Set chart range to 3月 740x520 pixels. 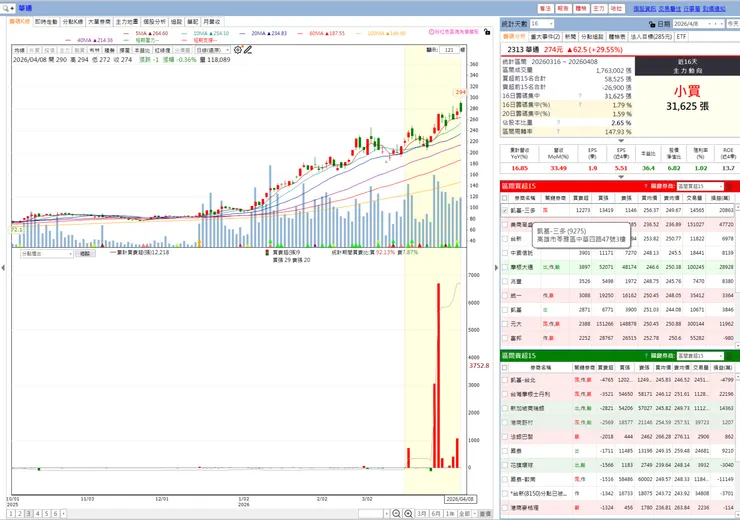421,513
